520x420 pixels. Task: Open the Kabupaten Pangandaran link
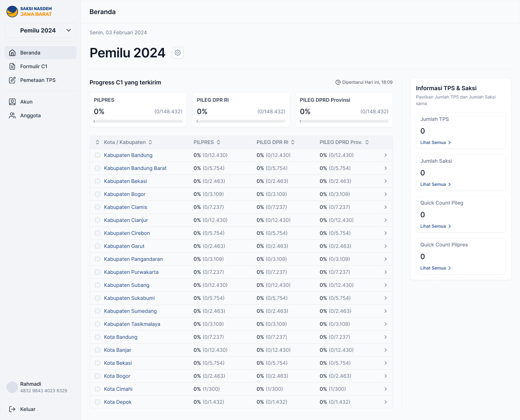click(133, 259)
